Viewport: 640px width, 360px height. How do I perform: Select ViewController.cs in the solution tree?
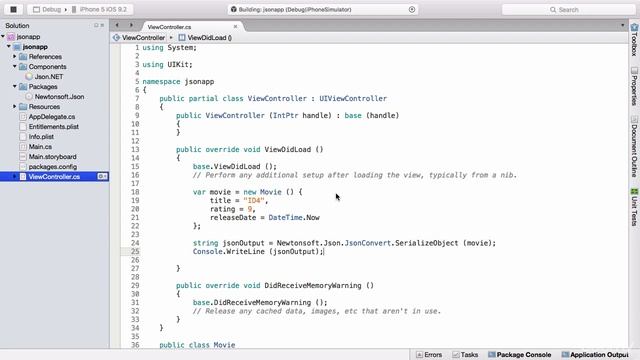tap(54, 177)
